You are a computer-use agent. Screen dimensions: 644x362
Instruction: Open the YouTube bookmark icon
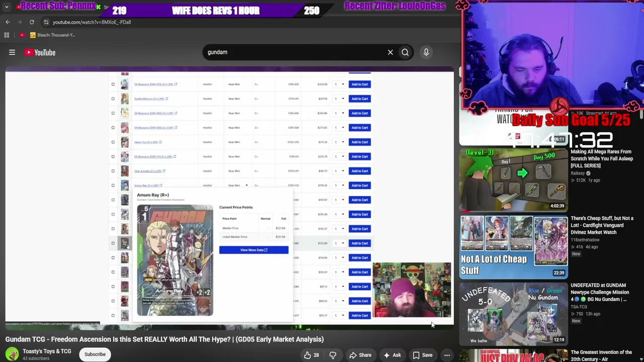tap(22, 35)
